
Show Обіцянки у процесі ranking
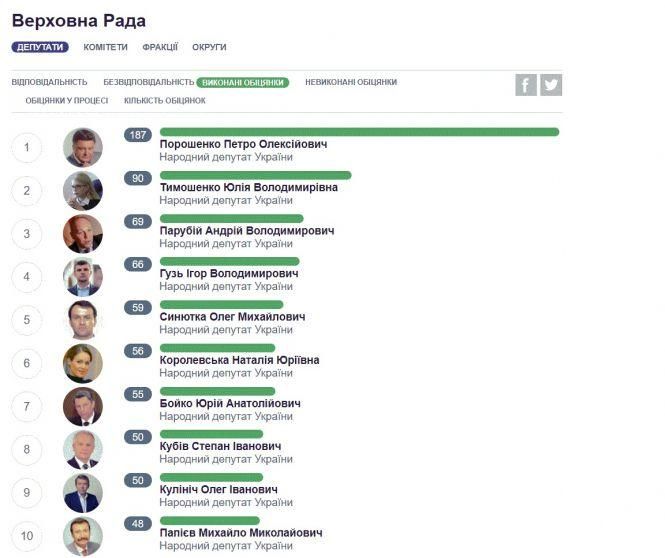(66, 100)
